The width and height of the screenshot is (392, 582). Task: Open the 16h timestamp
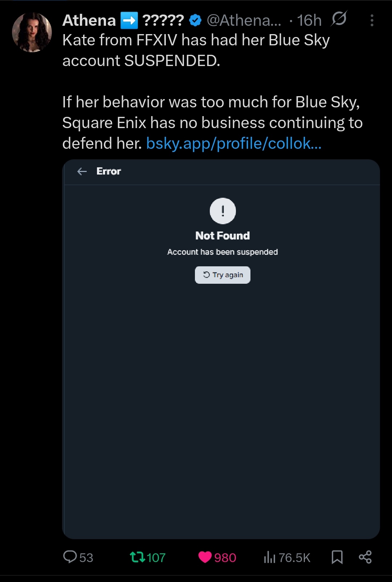pyautogui.click(x=309, y=21)
